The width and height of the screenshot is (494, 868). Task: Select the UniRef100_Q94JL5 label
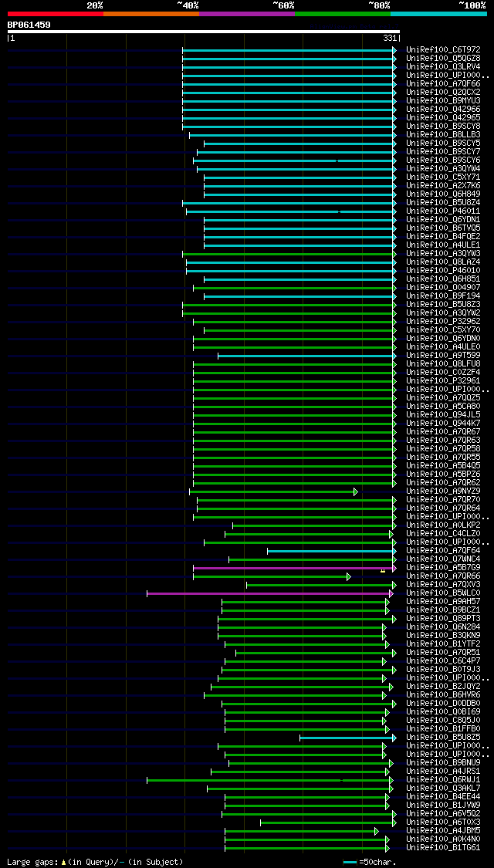pyautogui.click(x=443, y=414)
